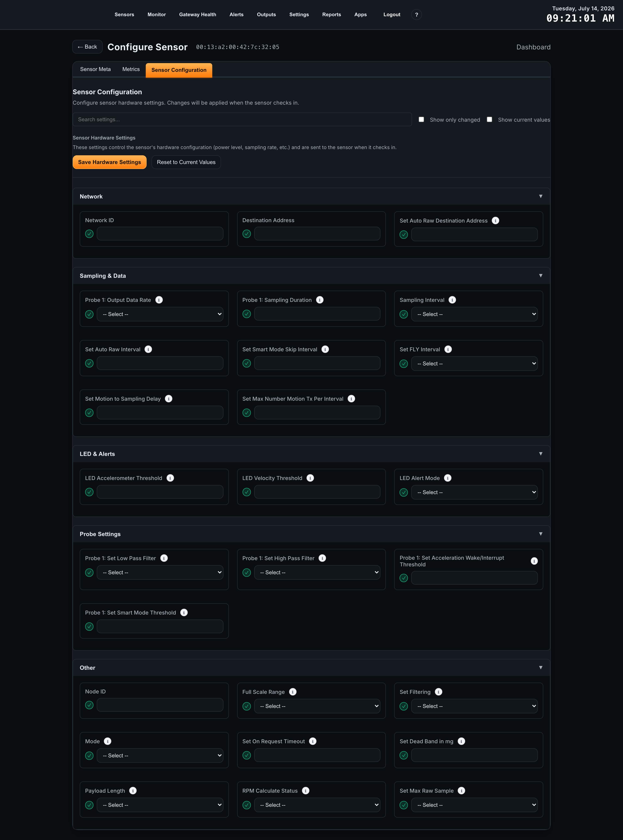Open Set Max Raw Sample dropdown

[x=475, y=805]
